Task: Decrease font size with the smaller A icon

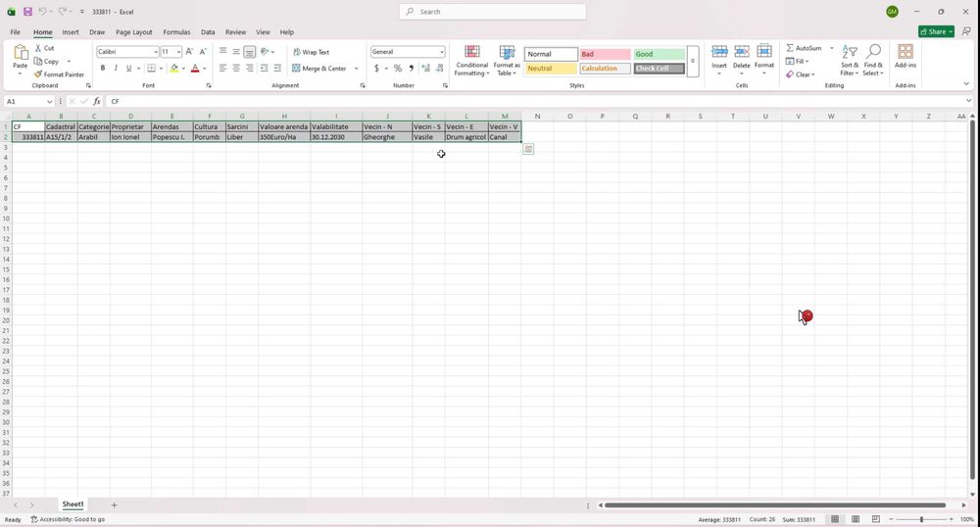Action: coord(203,52)
